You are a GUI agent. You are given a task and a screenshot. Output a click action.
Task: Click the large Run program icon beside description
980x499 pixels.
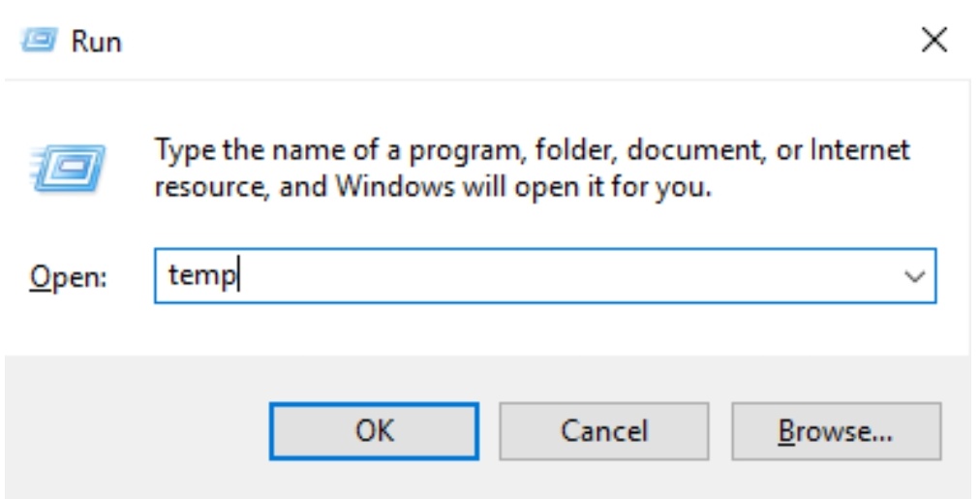click(68, 169)
